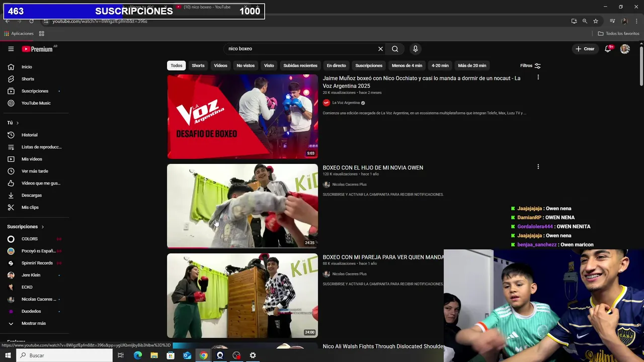Open the account avatar menu
Viewport: 644px width, 362px height.
tap(625, 49)
